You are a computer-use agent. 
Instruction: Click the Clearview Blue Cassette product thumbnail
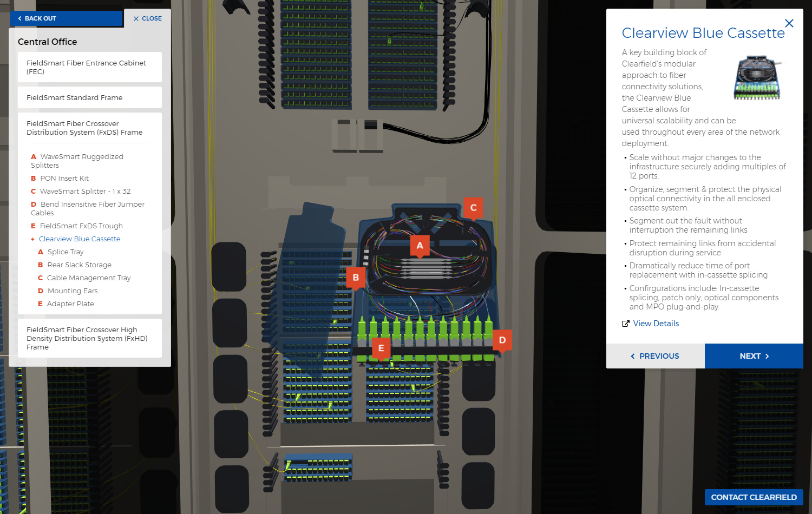point(757,77)
